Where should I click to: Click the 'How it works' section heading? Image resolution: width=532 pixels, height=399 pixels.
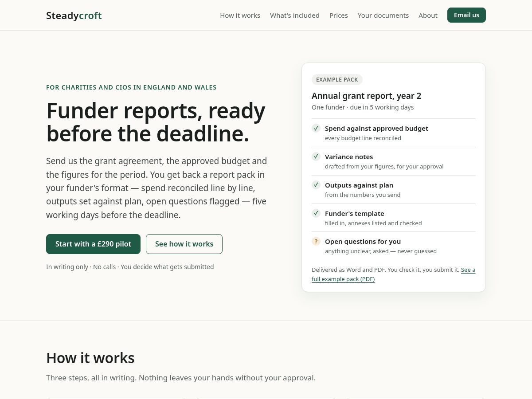click(90, 358)
